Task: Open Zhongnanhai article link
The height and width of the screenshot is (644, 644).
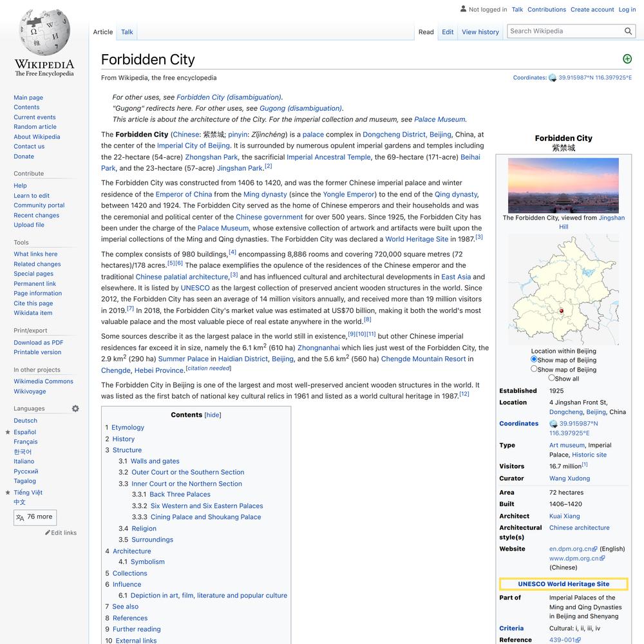Action: click(319, 348)
